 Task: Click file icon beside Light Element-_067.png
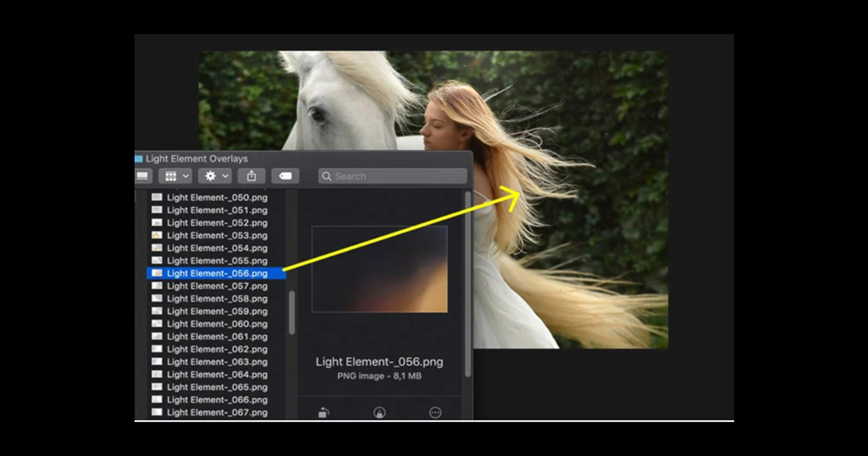pyautogui.click(x=157, y=412)
